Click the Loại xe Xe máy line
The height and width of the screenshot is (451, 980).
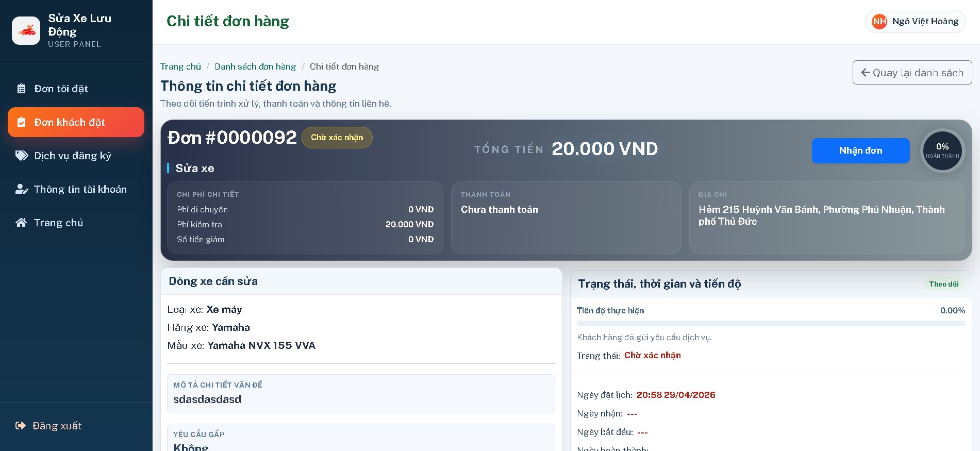coord(205,309)
